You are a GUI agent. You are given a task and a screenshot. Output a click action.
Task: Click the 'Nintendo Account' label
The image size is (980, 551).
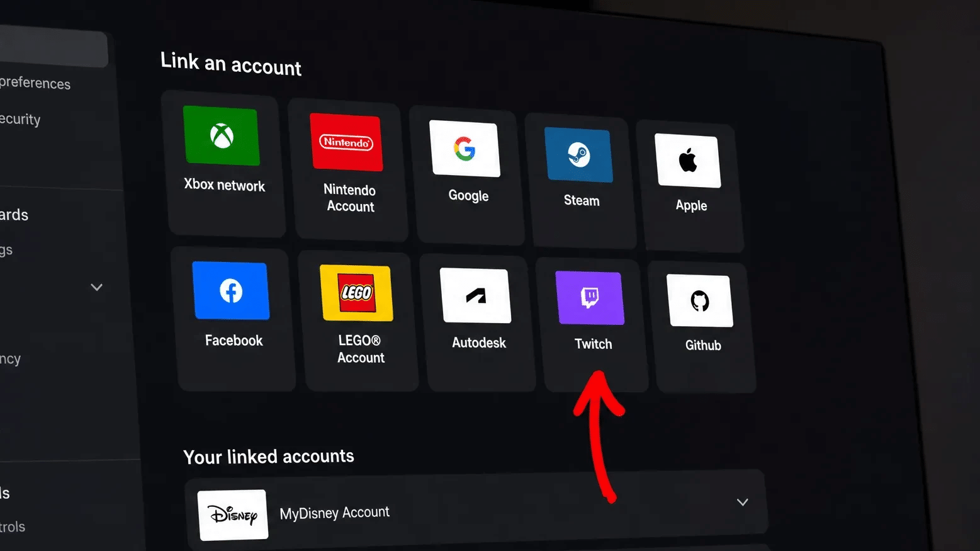point(350,198)
